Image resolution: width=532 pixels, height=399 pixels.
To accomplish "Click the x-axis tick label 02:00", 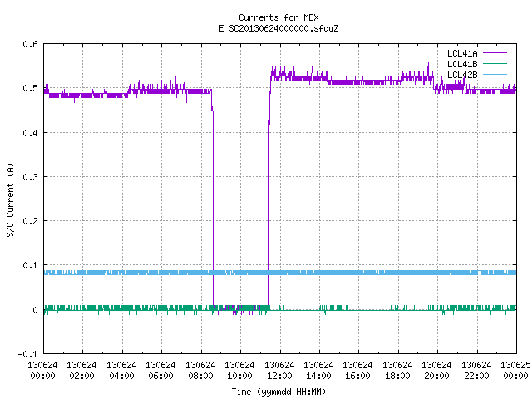I will (81, 376).
